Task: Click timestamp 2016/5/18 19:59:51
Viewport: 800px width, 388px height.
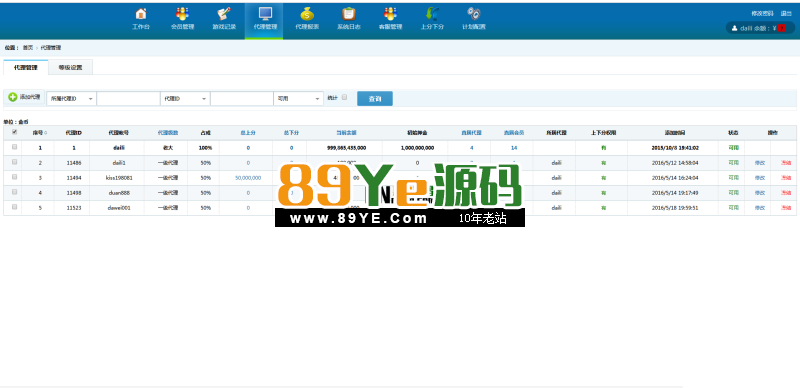Action: tap(675, 208)
